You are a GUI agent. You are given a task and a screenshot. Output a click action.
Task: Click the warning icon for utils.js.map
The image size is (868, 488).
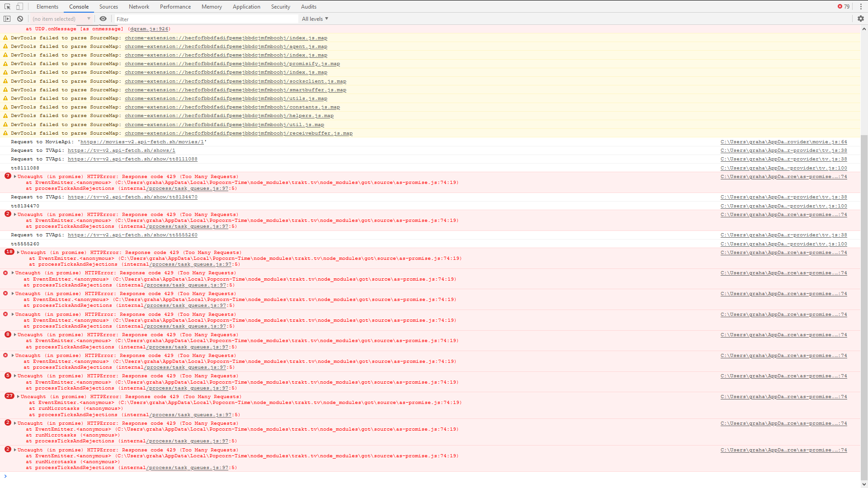point(5,99)
